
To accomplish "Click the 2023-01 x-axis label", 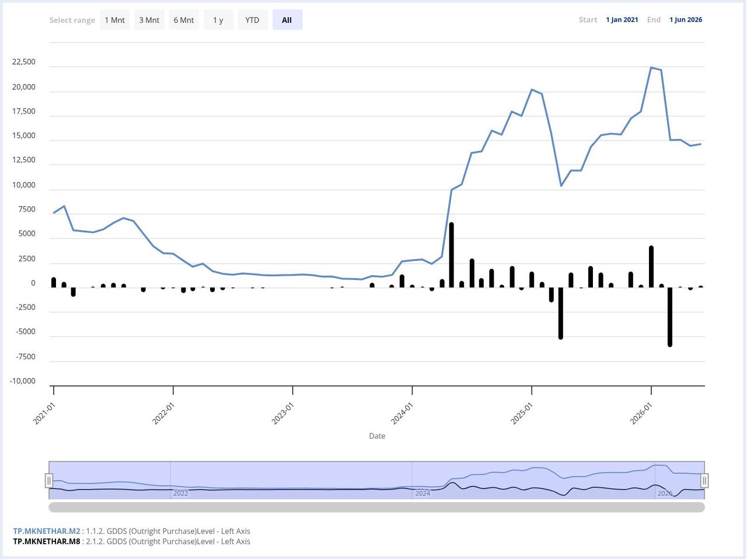I will tap(284, 412).
